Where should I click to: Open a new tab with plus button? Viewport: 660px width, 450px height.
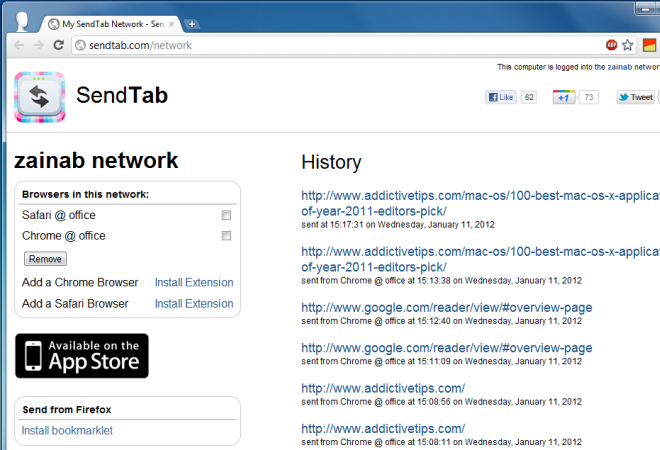pyautogui.click(x=192, y=24)
